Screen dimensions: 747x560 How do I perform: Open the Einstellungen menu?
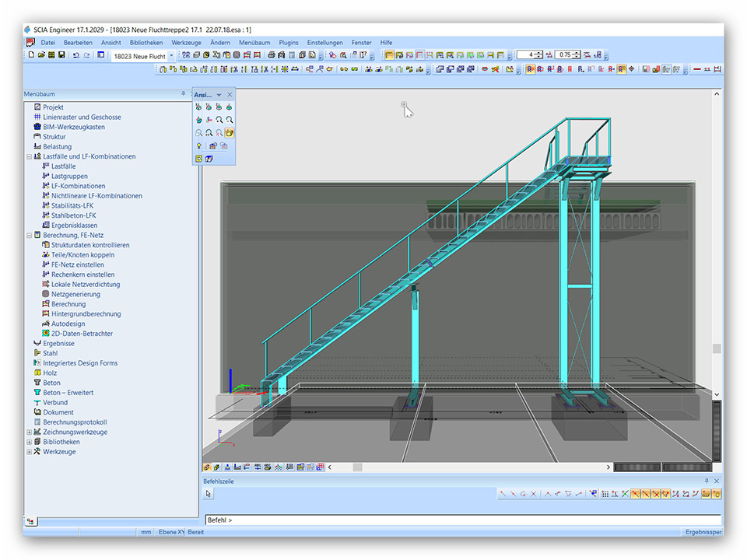pos(324,43)
